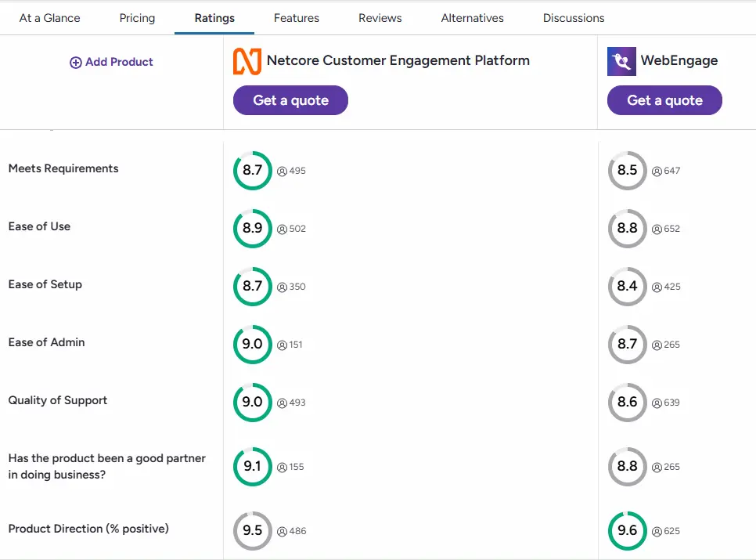Click the good partner question label
The height and width of the screenshot is (560, 756).
[x=106, y=467]
